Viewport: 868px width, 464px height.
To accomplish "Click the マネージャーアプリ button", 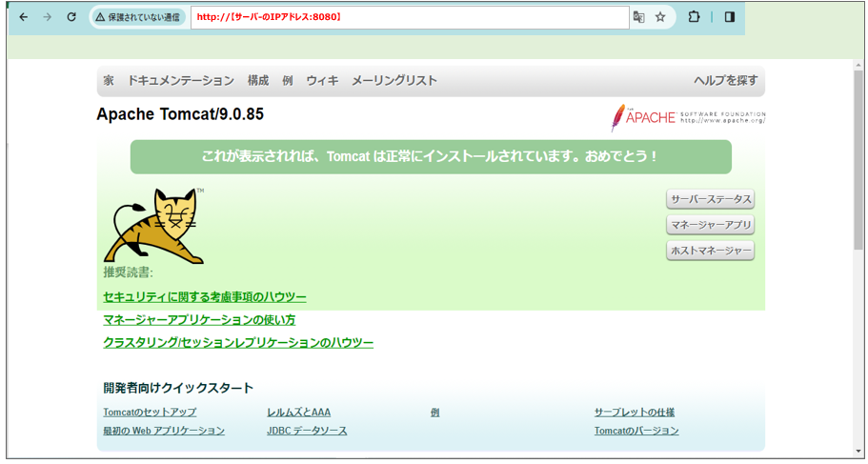I will click(711, 225).
